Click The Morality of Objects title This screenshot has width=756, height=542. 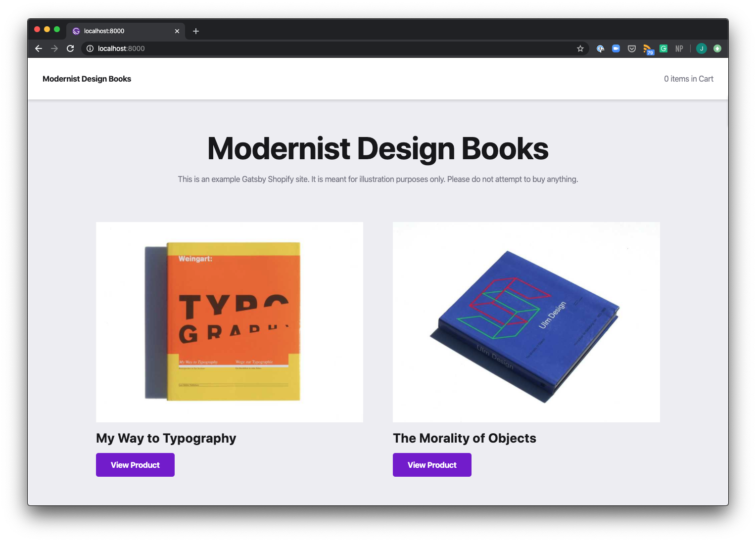[465, 439]
